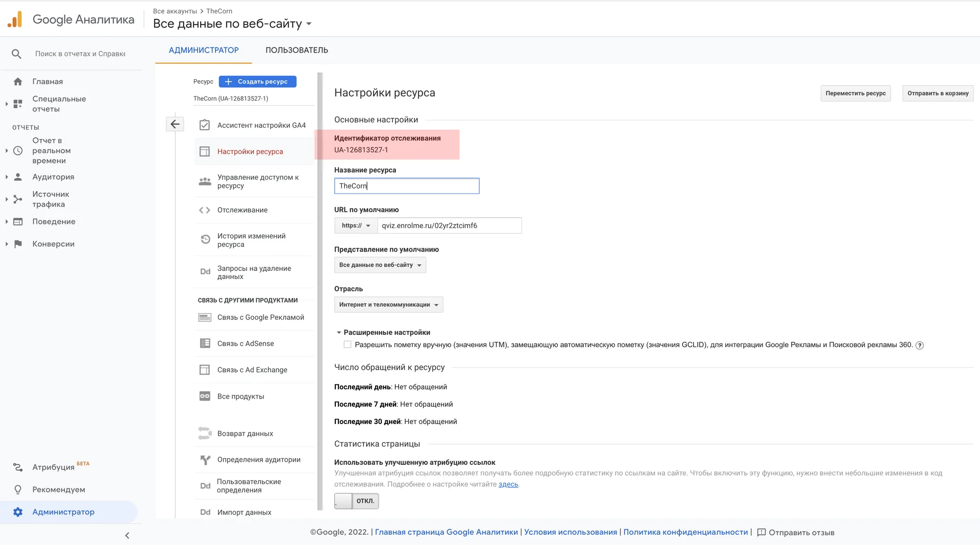Click the История изменений history icon
The height and width of the screenshot is (545, 980).
205,239
